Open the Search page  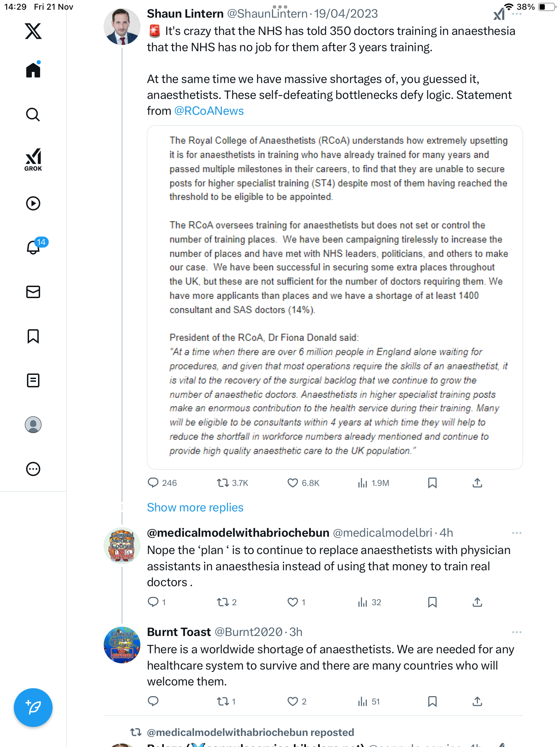coord(33,115)
